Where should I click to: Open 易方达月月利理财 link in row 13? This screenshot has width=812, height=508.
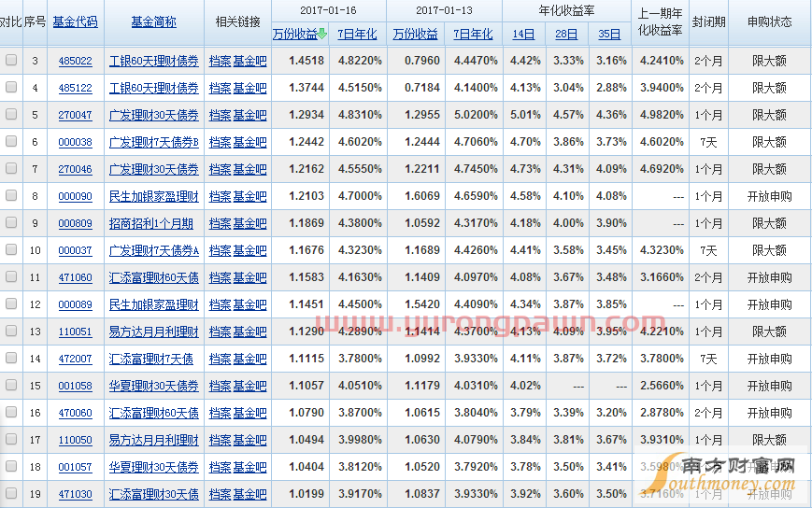tap(154, 332)
